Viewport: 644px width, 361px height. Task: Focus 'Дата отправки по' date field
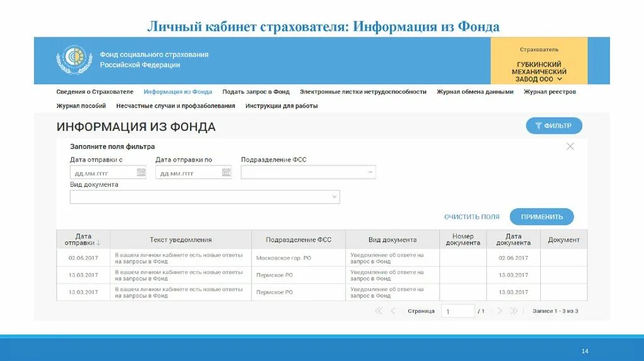(194, 172)
